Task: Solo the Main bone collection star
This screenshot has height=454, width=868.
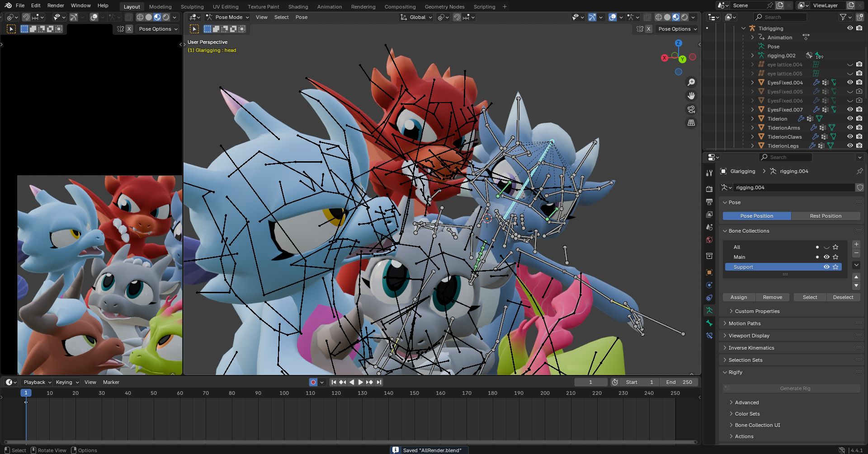Action: coord(835,257)
